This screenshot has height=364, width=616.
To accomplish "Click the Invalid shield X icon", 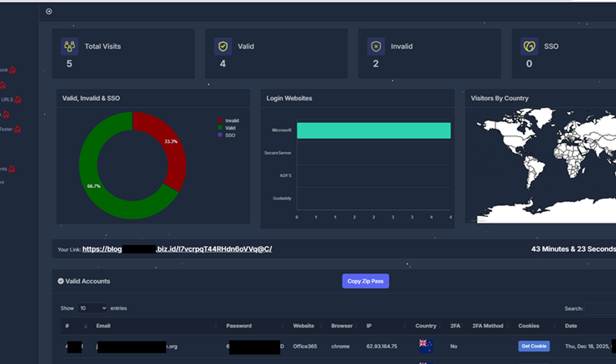I will tap(375, 47).
